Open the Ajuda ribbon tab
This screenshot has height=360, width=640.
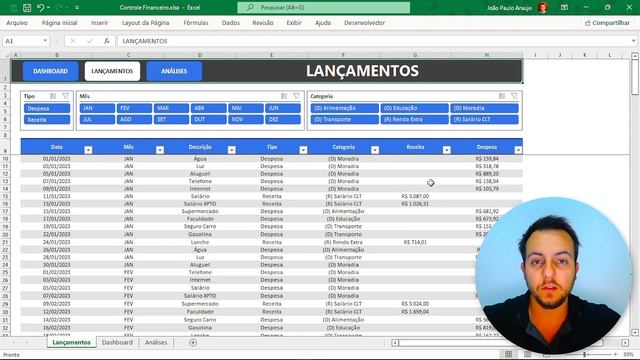click(x=323, y=23)
